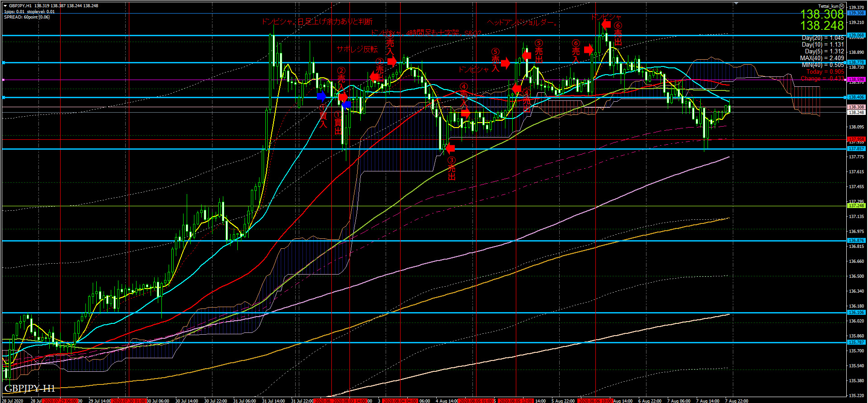The width and height of the screenshot is (868, 403).
Task: Click the red 2020.08.05 01:00 time marker
Action: pos(476,401)
